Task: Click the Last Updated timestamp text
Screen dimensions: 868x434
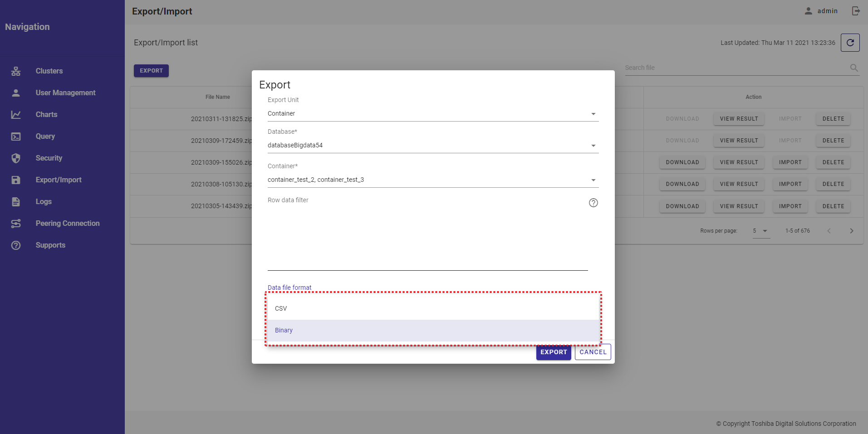Action: 778,43
